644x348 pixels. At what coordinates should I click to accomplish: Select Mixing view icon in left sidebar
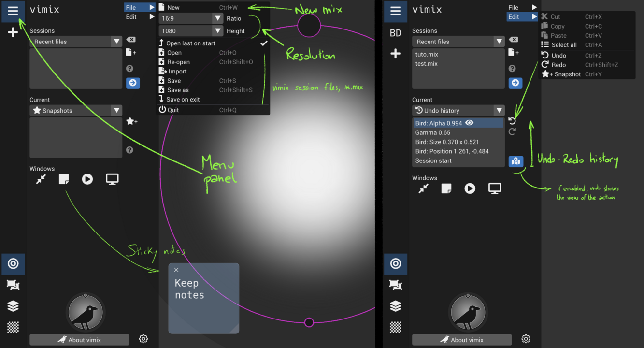tap(13, 264)
